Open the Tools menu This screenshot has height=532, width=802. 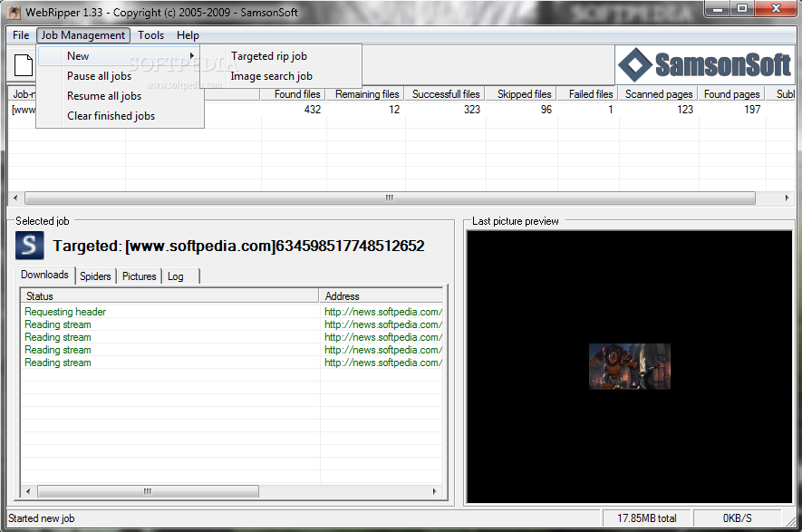151,35
